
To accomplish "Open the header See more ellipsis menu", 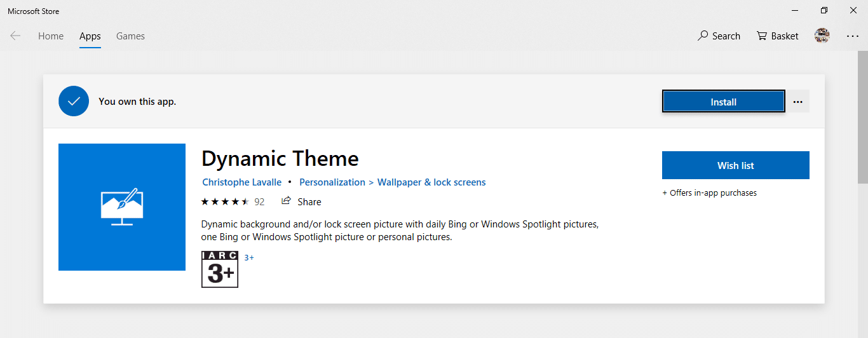I will 853,36.
